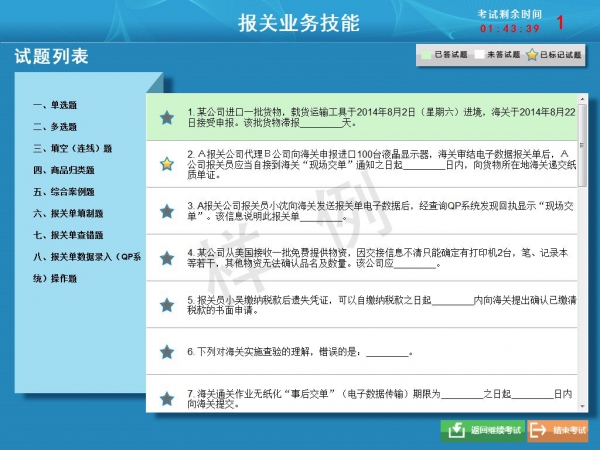Toggle the yellow star mark on question 2

click(167, 164)
